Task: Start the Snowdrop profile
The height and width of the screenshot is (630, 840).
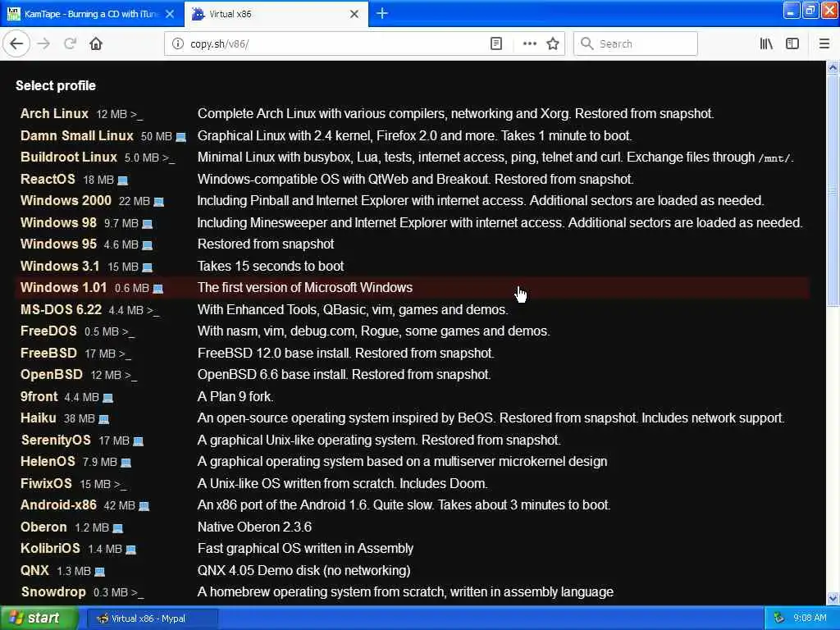Action: (53, 592)
